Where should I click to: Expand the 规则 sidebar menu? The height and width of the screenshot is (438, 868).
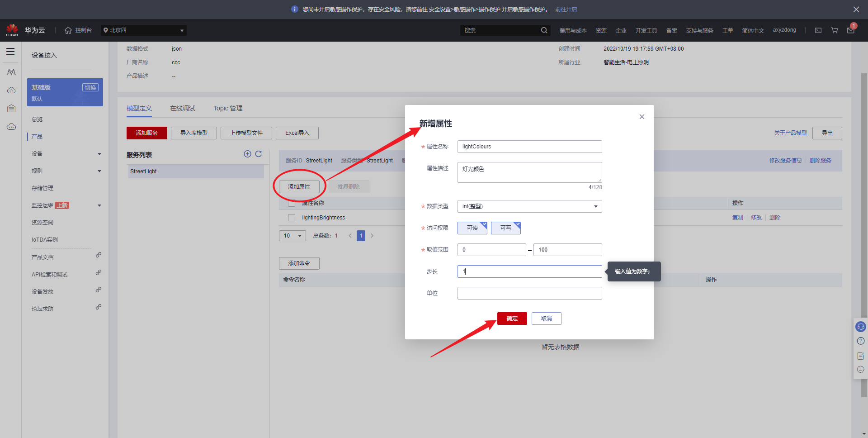pyautogui.click(x=66, y=171)
